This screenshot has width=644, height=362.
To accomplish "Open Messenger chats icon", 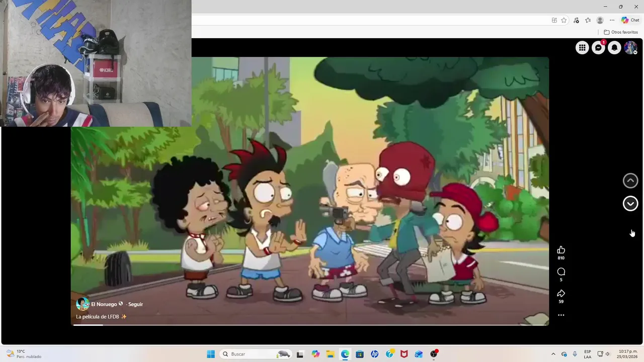I will click(x=598, y=48).
